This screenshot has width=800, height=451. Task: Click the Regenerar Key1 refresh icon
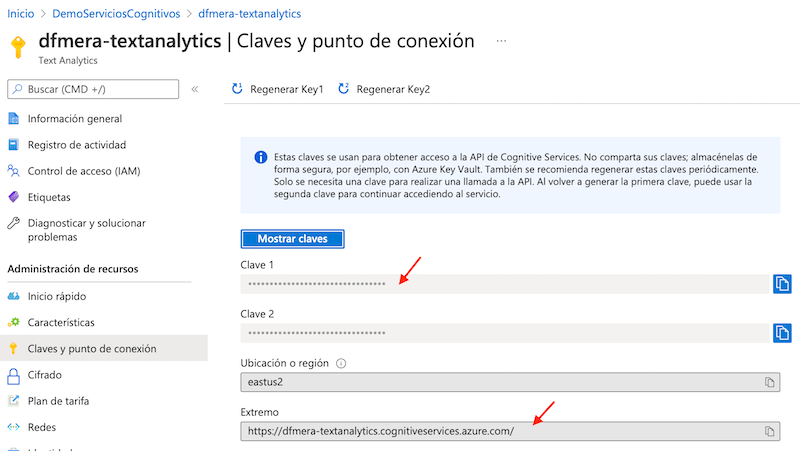tap(237, 89)
